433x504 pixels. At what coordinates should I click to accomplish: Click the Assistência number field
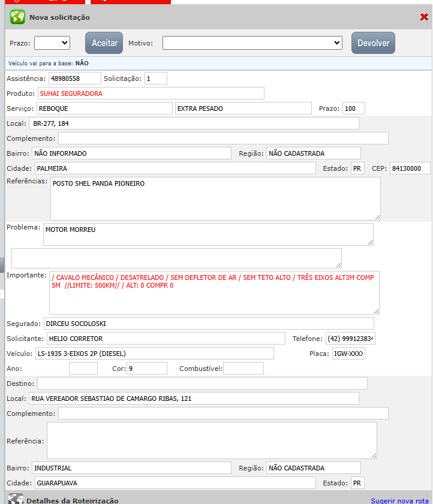[74, 79]
